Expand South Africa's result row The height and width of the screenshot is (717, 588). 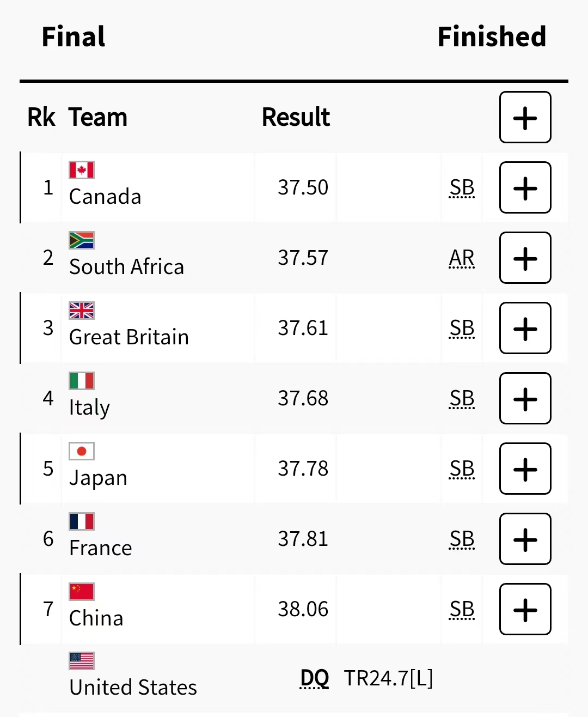coord(525,258)
